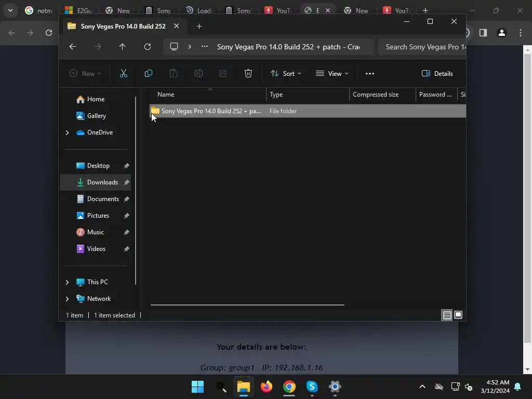Click the horizontal scrollbar in file list
Image resolution: width=532 pixels, height=399 pixels.
pos(247,304)
